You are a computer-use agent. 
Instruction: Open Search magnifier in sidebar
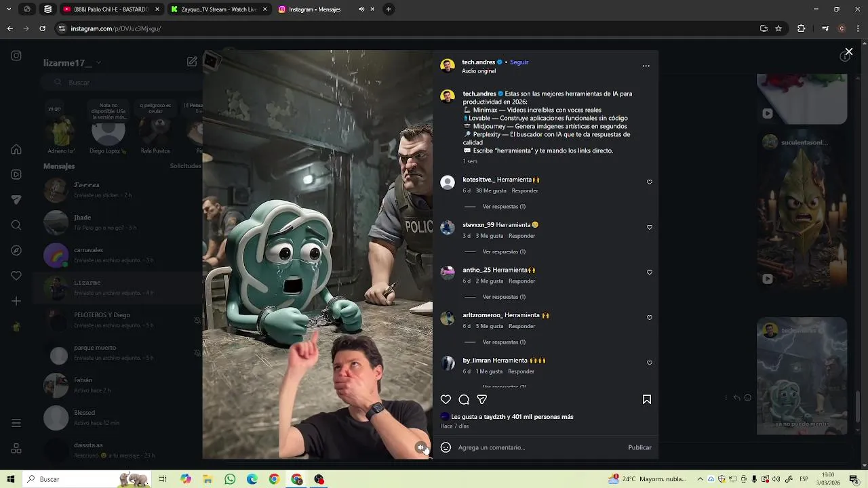pyautogui.click(x=16, y=225)
